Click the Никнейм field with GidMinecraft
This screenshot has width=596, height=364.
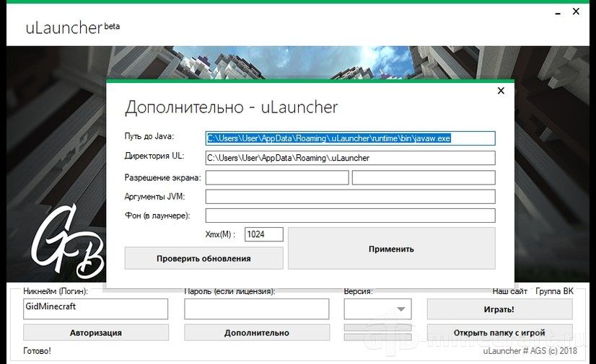point(95,308)
